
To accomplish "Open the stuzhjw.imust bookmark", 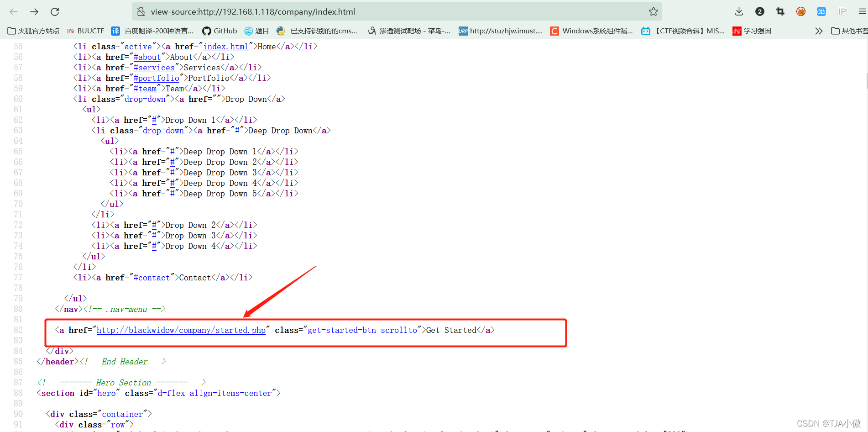I will tap(501, 31).
